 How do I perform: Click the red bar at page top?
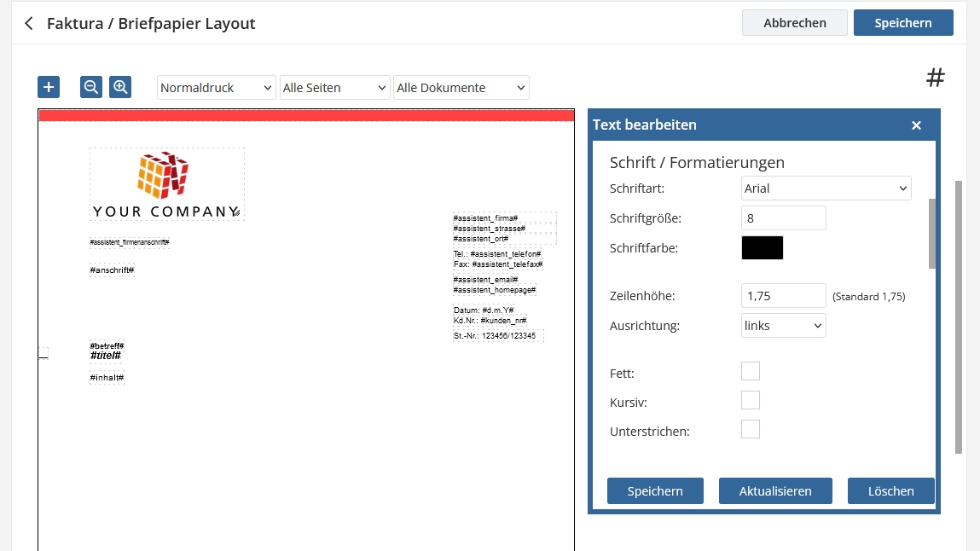coord(306,115)
